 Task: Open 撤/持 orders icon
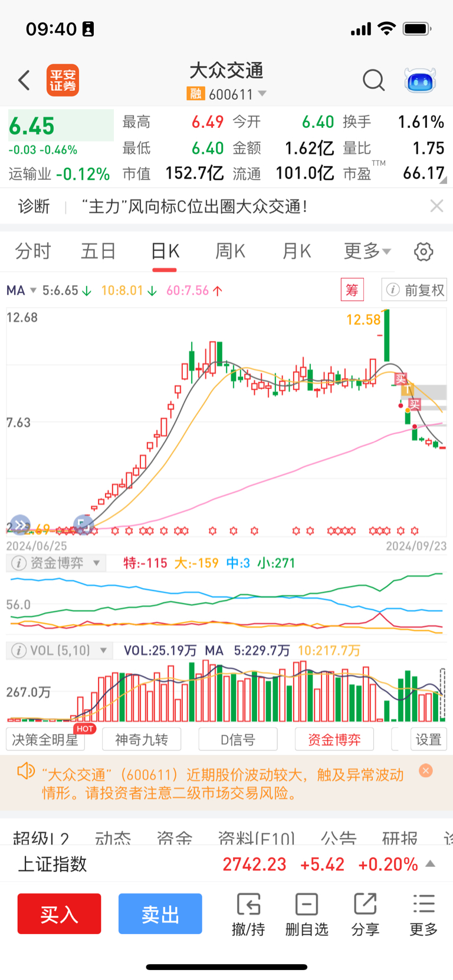click(248, 914)
